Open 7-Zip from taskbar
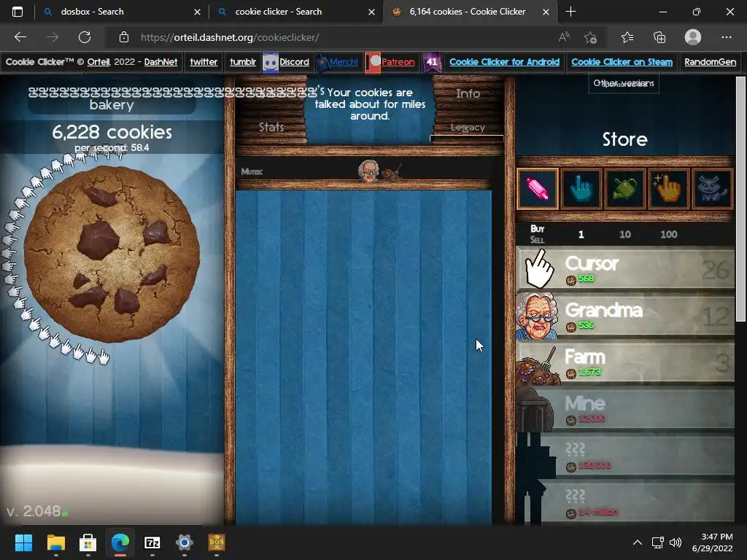 pos(152,542)
